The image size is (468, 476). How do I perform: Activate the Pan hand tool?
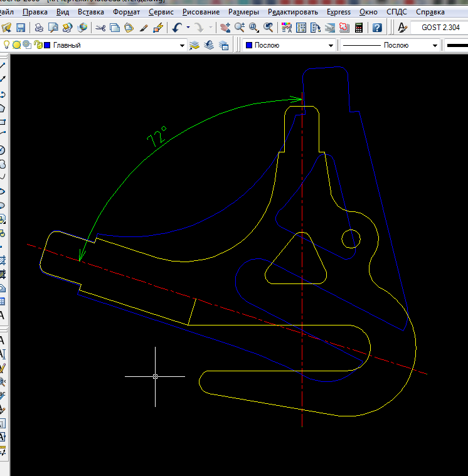(225, 28)
